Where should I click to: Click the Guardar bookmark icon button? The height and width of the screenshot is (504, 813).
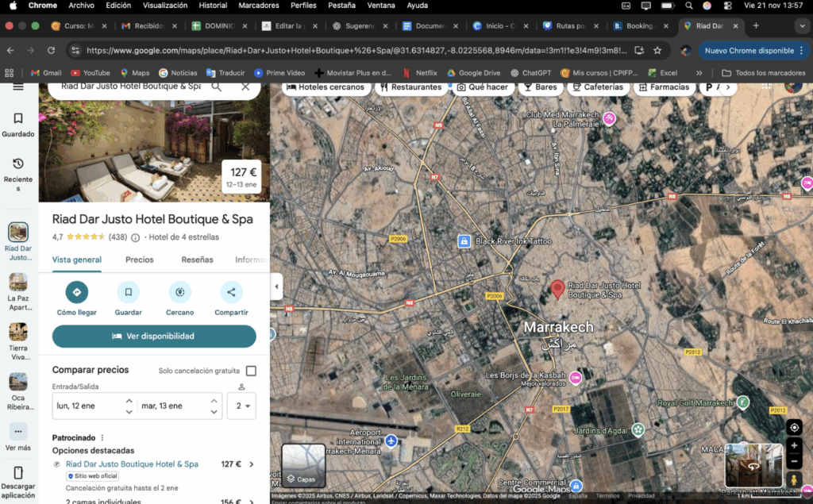(128, 292)
